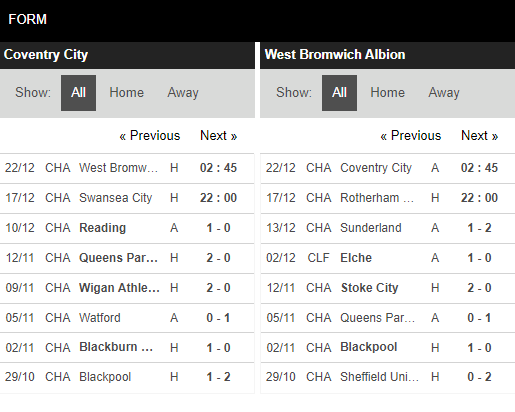The height and width of the screenshot is (412, 515).
Task: Show West Bromwich Albion Away matches
Action: pos(444,93)
